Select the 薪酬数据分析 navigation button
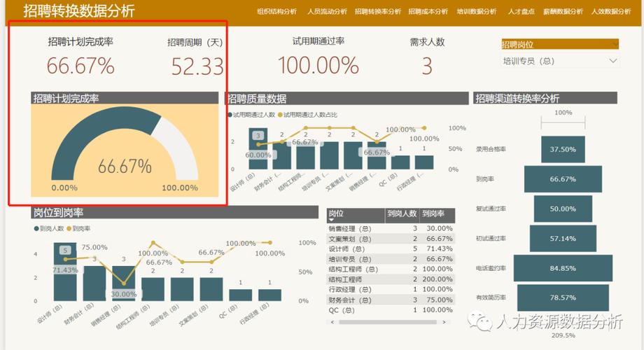The image size is (644, 350). coord(563,11)
